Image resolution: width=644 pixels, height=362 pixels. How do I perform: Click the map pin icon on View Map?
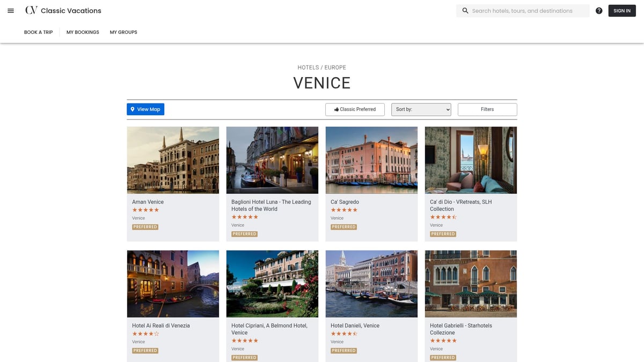point(133,109)
